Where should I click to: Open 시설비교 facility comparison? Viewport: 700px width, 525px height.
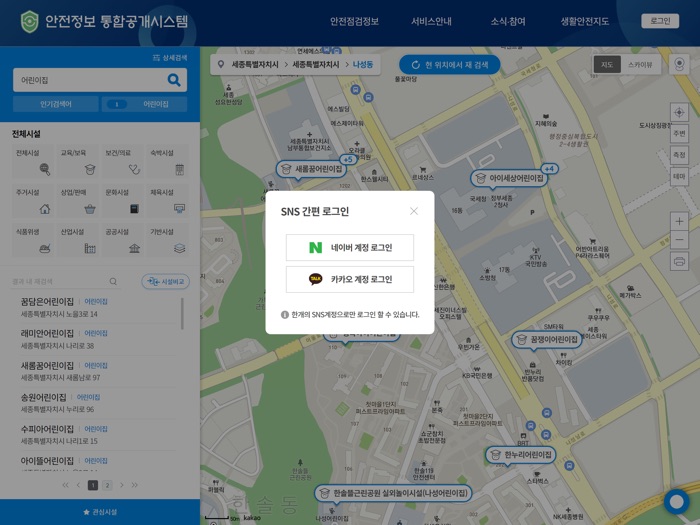(166, 282)
